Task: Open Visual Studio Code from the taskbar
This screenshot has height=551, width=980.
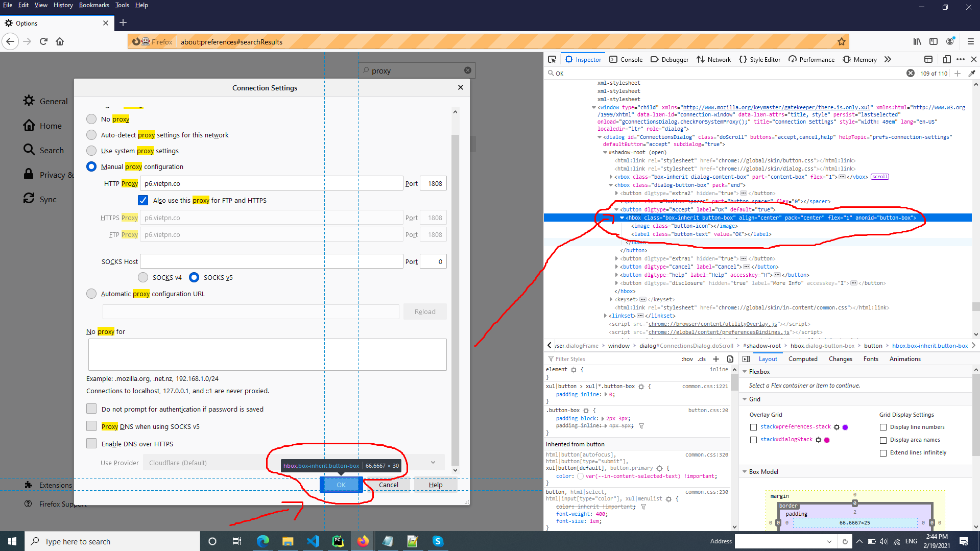Action: [x=313, y=541]
